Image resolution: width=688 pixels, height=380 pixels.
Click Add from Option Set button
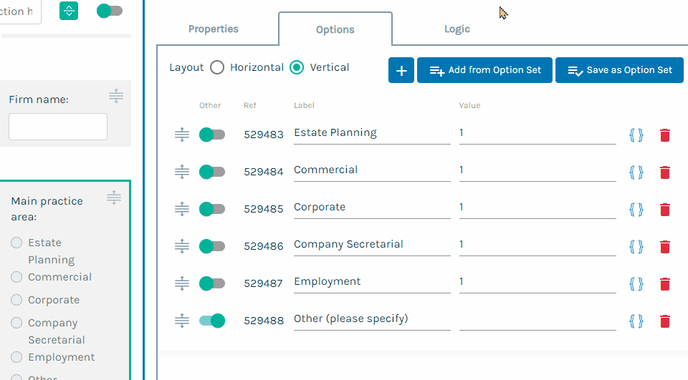pyautogui.click(x=484, y=70)
